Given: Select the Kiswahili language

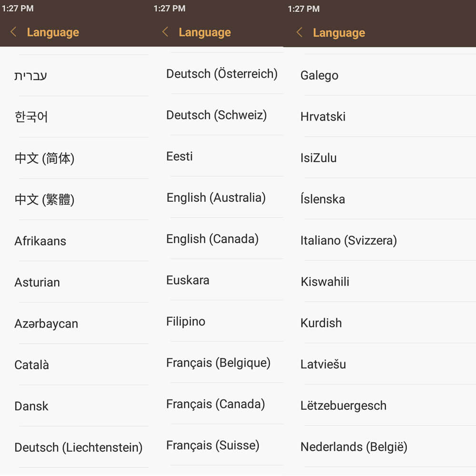Looking at the screenshot, I should click(x=325, y=282).
